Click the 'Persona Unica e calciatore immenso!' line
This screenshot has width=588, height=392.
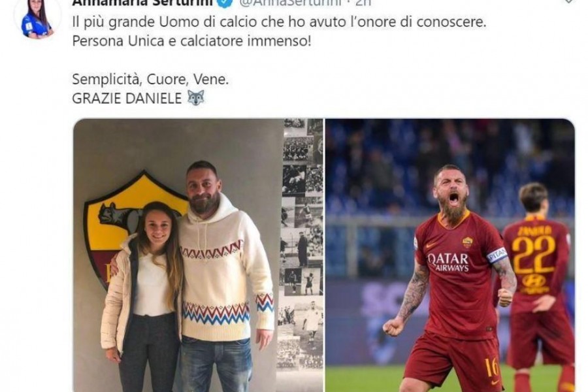pos(191,41)
